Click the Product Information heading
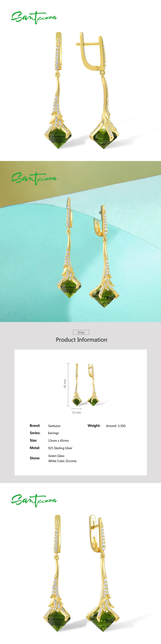Image resolution: width=161 pixels, height=644 pixels. point(81,340)
